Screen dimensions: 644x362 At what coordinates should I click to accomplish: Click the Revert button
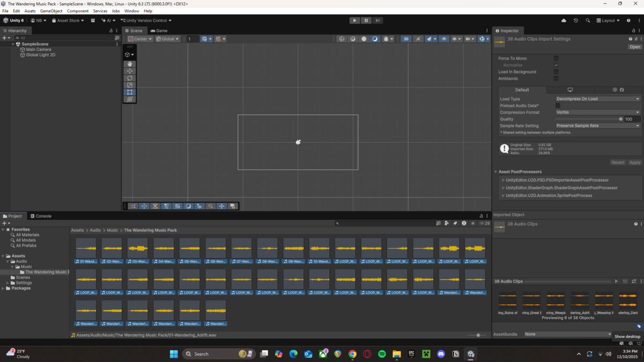click(618, 162)
